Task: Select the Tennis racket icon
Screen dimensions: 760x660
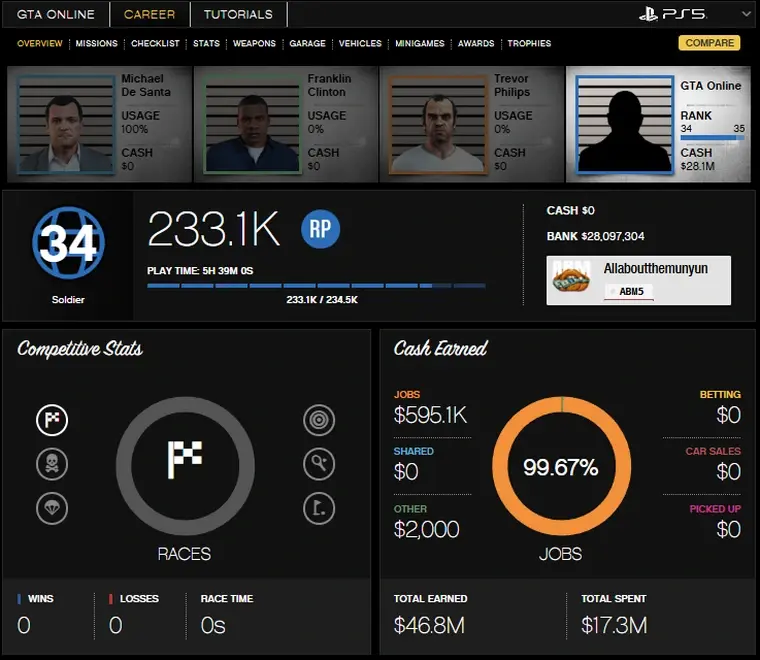Action: [319, 464]
